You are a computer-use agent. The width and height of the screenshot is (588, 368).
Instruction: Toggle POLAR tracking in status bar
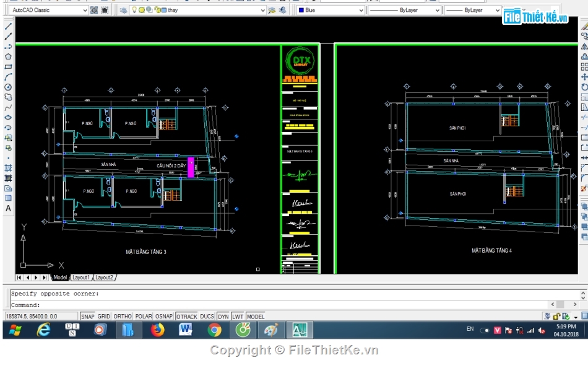point(144,317)
